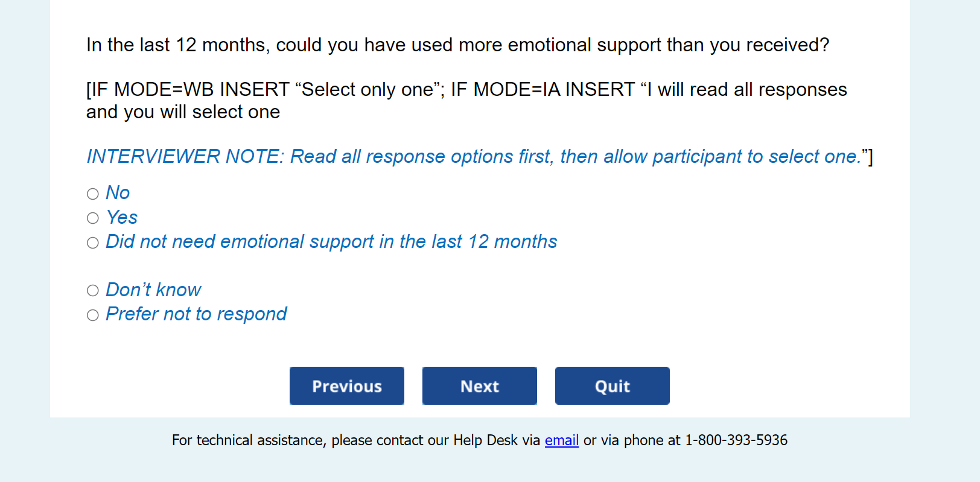Advance with the Next button

pos(480,386)
